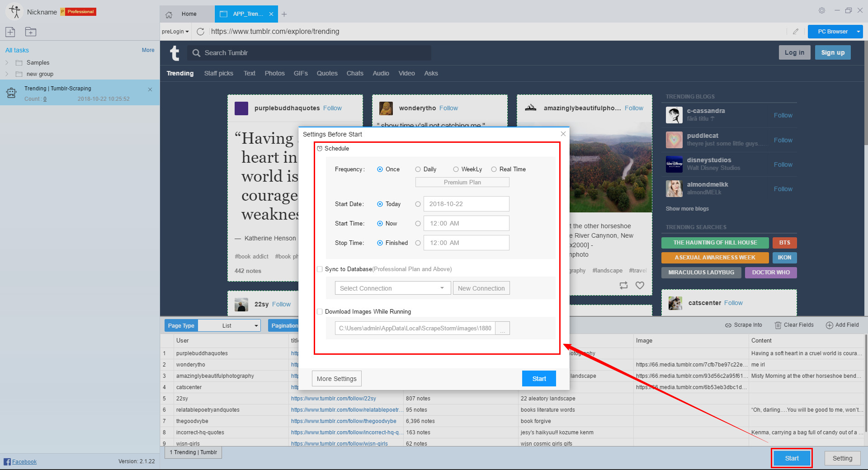
Task: Switch to Staff picks tab
Action: tap(218, 73)
